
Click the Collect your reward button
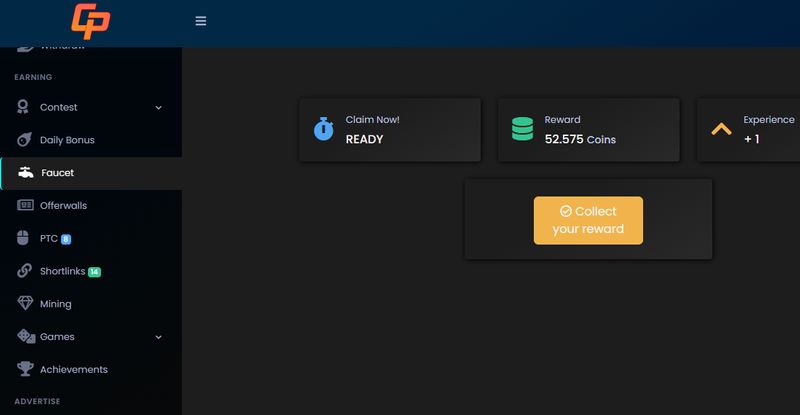pyautogui.click(x=588, y=220)
